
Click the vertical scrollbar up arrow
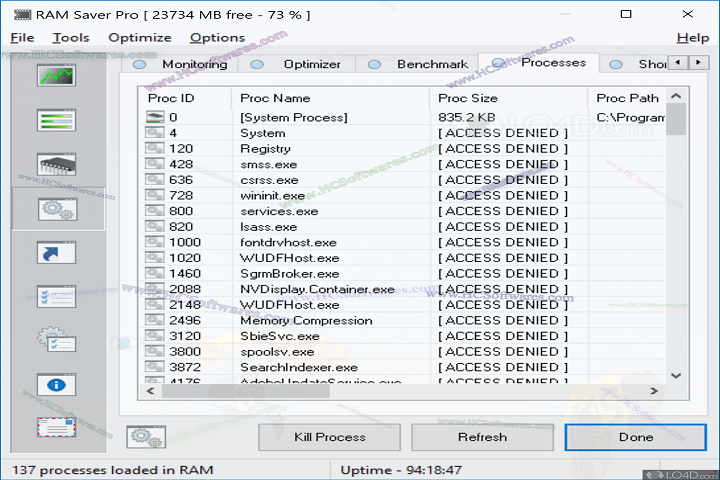coord(675,96)
